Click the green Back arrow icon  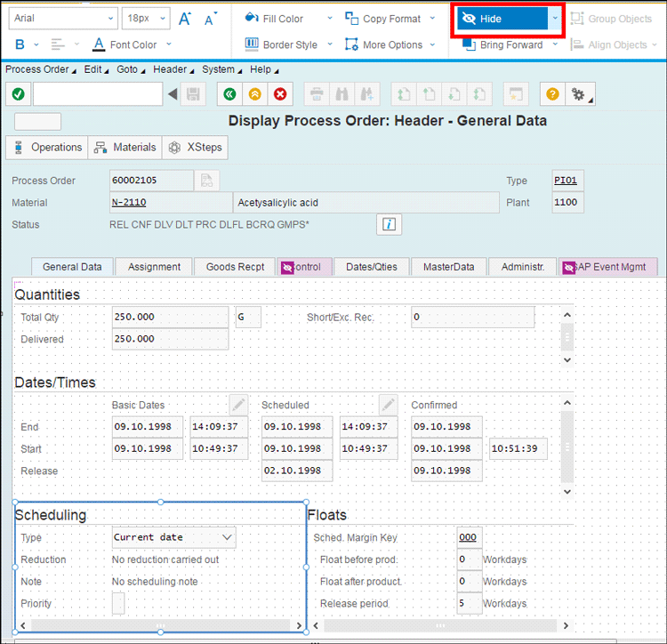coord(229,94)
